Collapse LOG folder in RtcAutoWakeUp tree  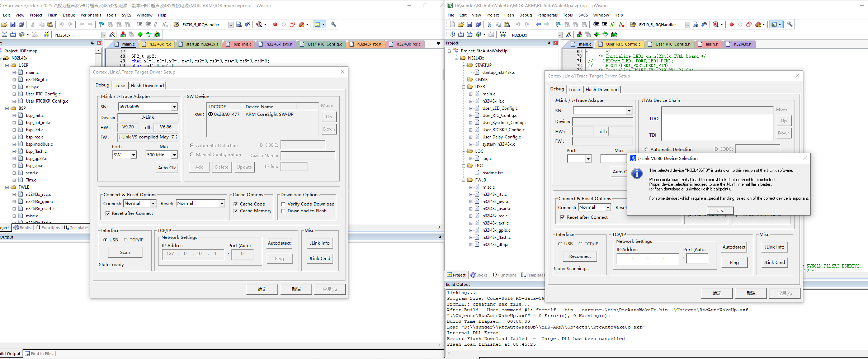pyautogui.click(x=464, y=151)
